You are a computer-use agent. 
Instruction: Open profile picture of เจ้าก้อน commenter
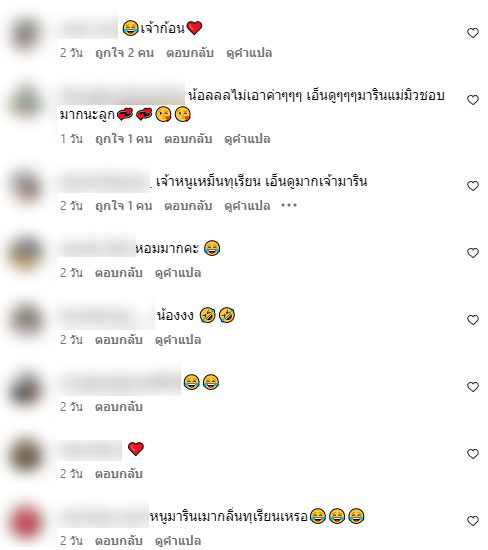coord(25,35)
